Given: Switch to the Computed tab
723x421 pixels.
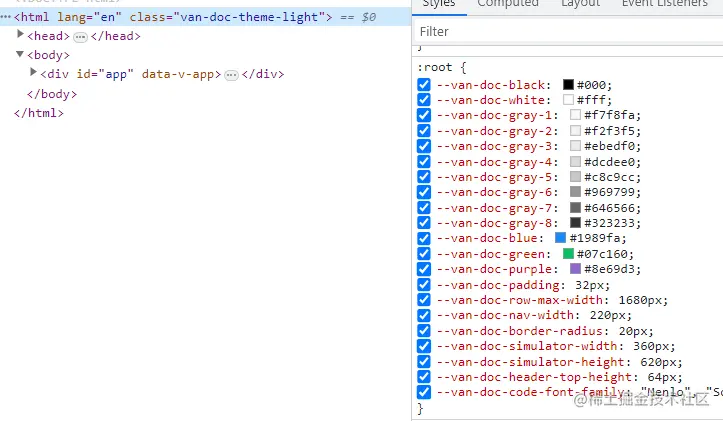Looking at the screenshot, I should coord(508,4).
